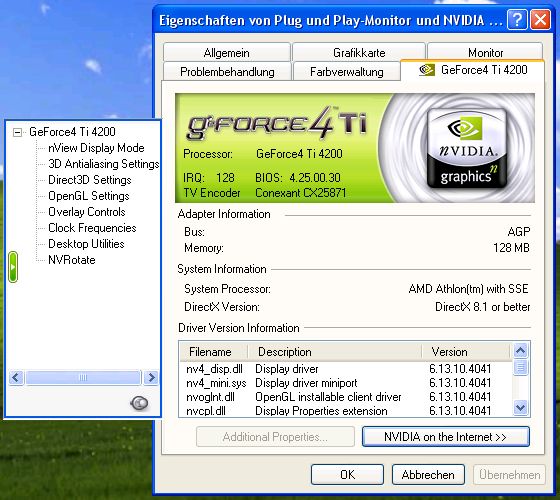This screenshot has height=500, width=560.
Task: Click the 'AMD Athlon(tm) with SSE' value
Action: 469,289
